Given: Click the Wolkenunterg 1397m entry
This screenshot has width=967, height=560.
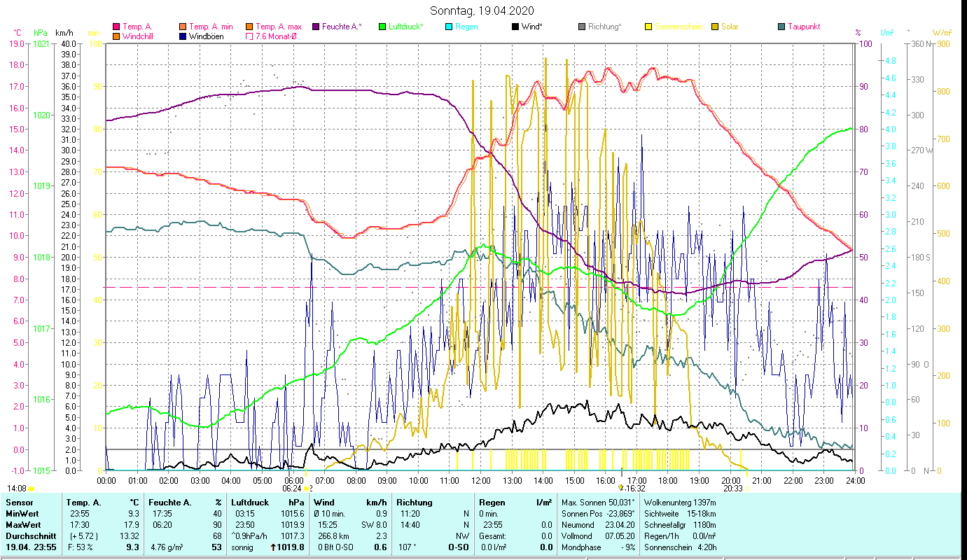Looking at the screenshot, I should coord(680,503).
